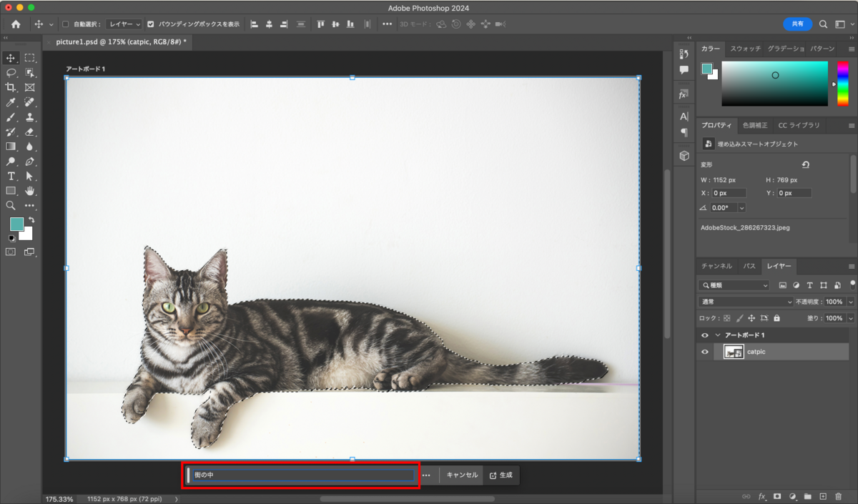Select the Pen tool
The height and width of the screenshot is (504, 858).
[x=30, y=162]
